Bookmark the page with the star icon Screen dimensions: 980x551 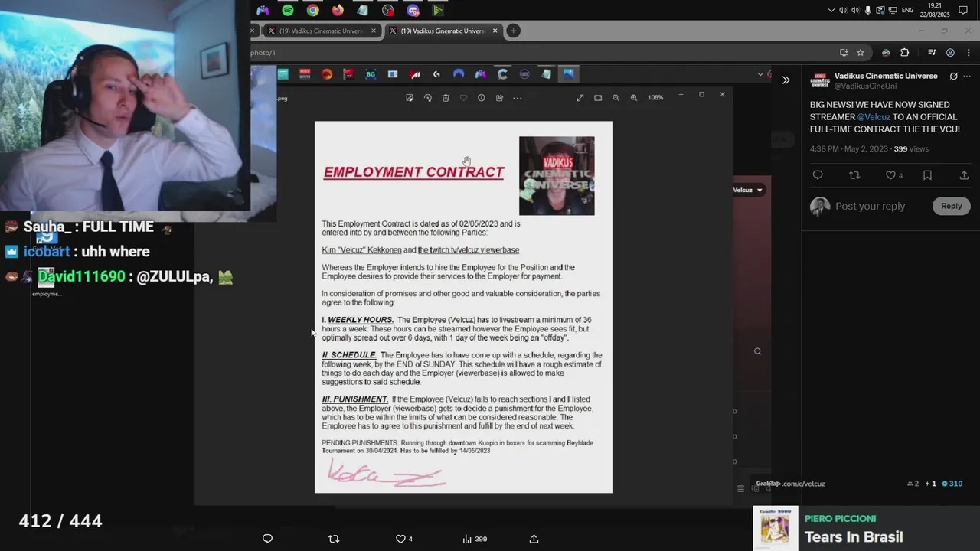(x=861, y=53)
